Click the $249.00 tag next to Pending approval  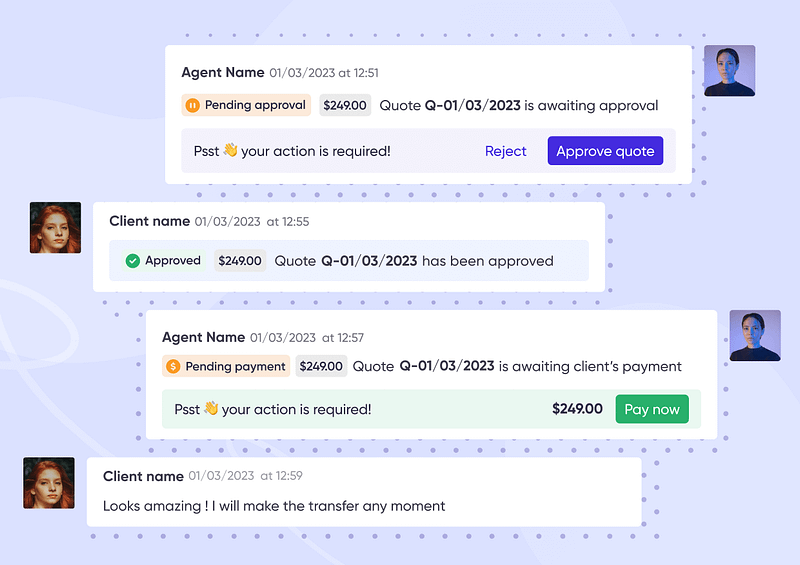click(x=344, y=105)
